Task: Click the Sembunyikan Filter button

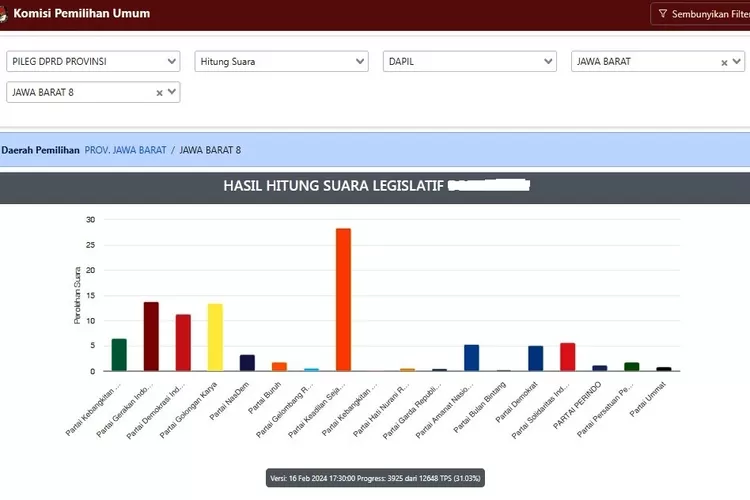Action: point(700,14)
